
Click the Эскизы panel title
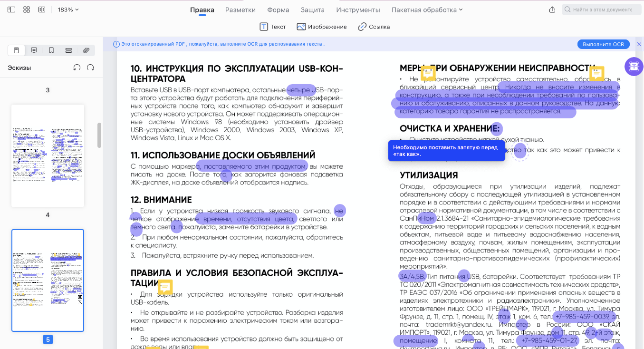[x=19, y=68]
